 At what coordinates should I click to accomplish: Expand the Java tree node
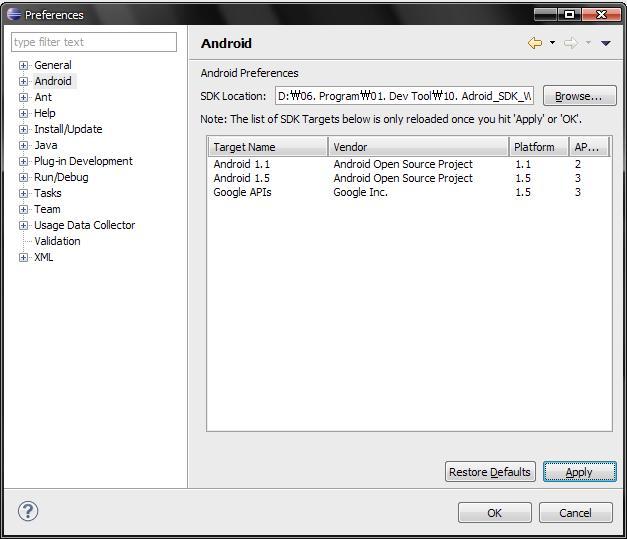click(x=23, y=145)
